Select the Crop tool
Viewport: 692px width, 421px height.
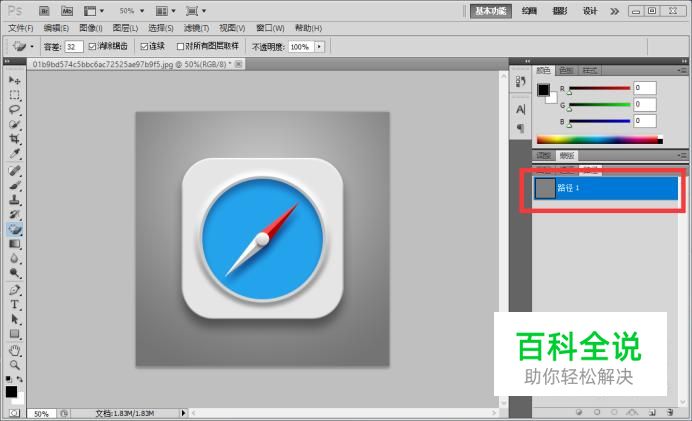click(15, 139)
